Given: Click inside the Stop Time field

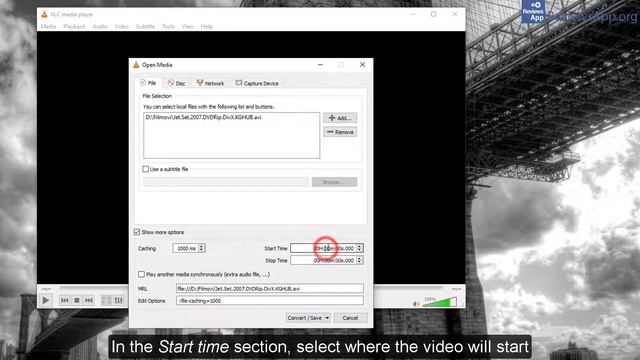Looking at the screenshot, I should [323, 260].
